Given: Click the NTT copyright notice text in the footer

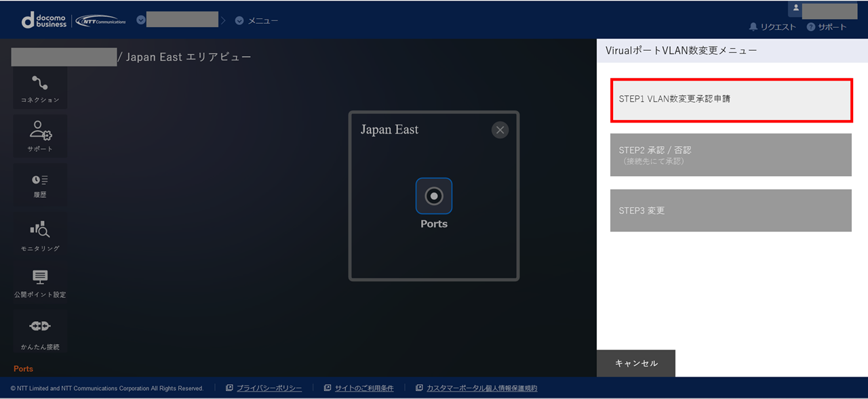Looking at the screenshot, I should 107,388.
